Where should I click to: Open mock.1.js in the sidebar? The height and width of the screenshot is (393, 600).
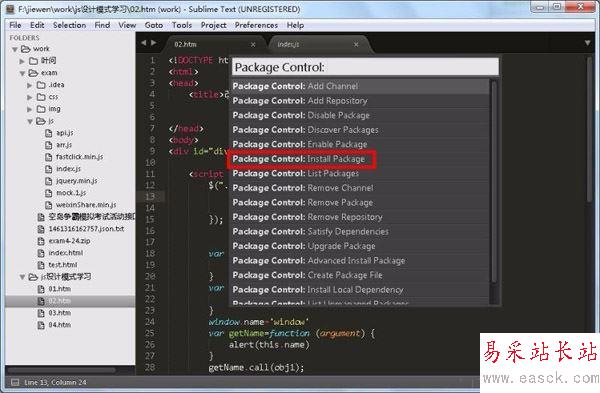71,192
